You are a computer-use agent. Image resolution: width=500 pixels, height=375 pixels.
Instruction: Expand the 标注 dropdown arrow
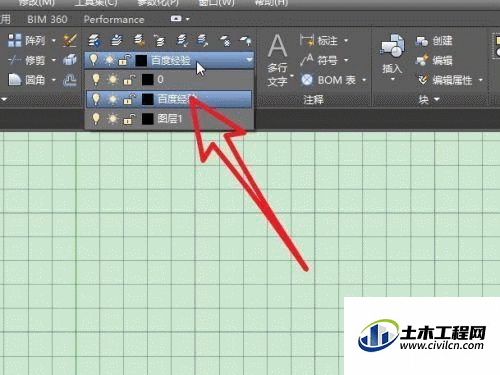(346, 41)
